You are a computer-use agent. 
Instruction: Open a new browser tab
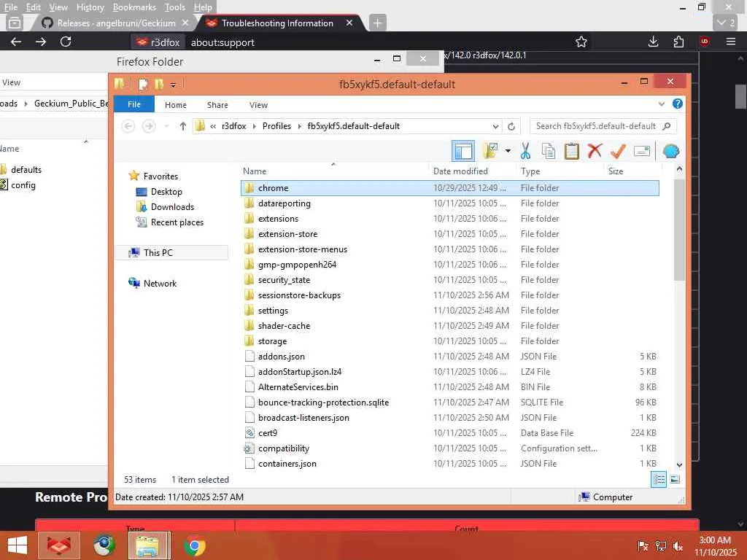tap(377, 23)
